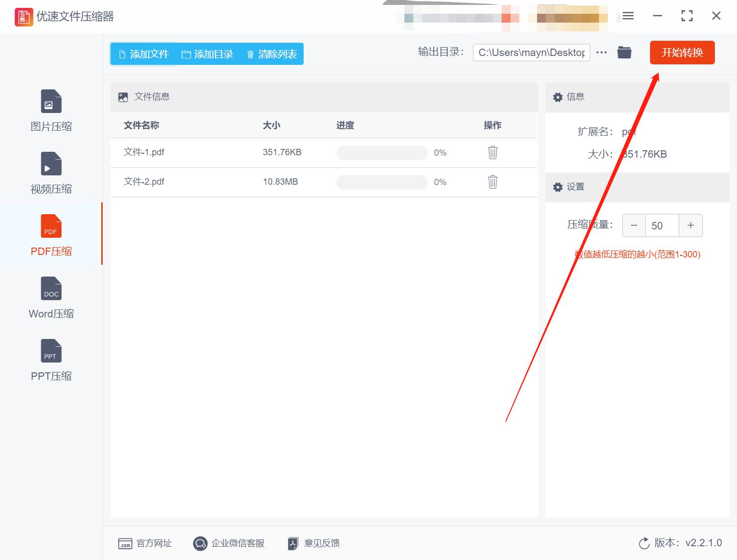737x560 pixels.
Task: Click the output directory path field
Action: click(531, 52)
